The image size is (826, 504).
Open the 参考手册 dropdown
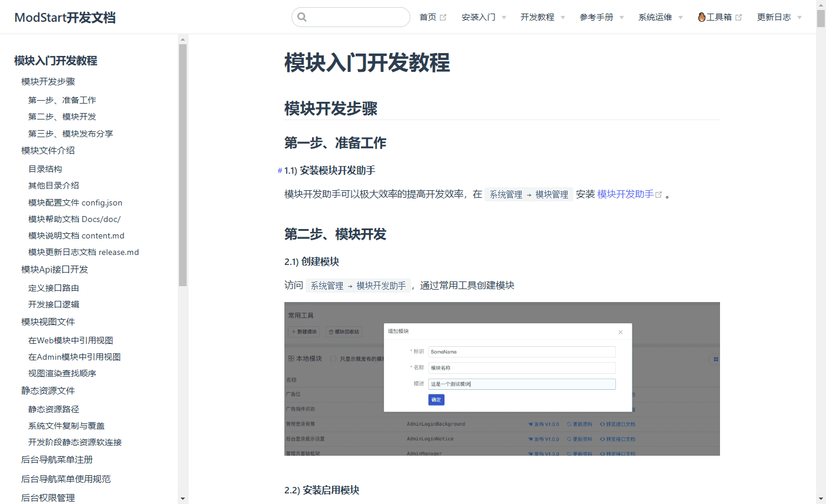click(x=598, y=17)
